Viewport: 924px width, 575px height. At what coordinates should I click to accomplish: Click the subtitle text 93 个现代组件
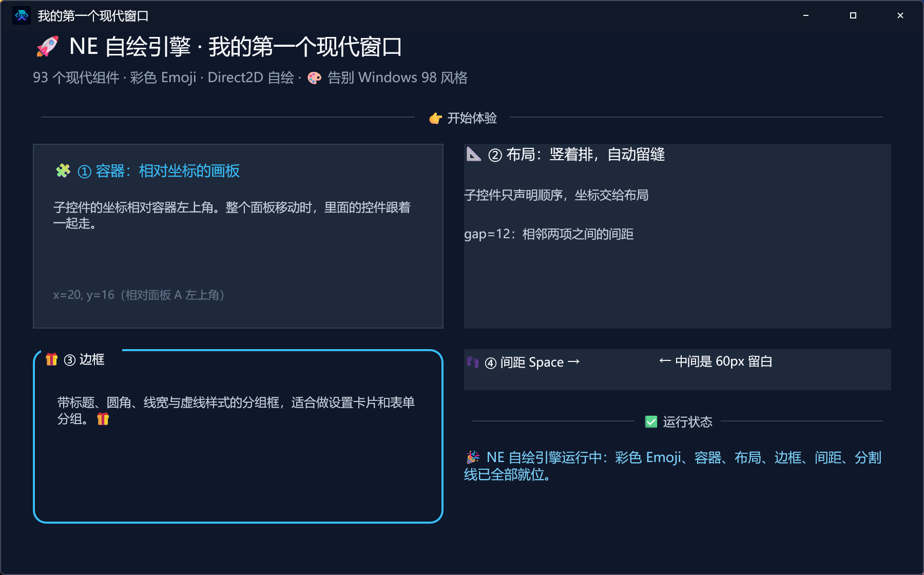[76, 78]
